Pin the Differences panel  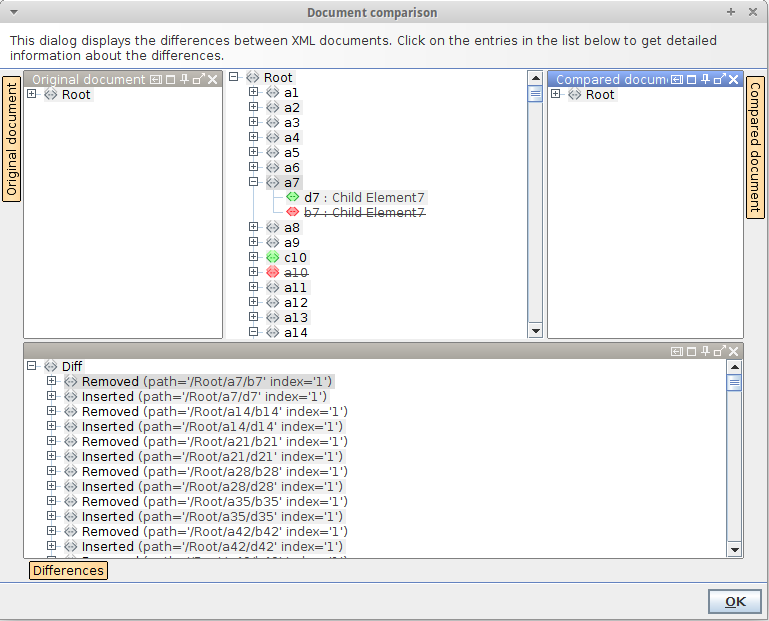pyautogui.click(x=705, y=351)
